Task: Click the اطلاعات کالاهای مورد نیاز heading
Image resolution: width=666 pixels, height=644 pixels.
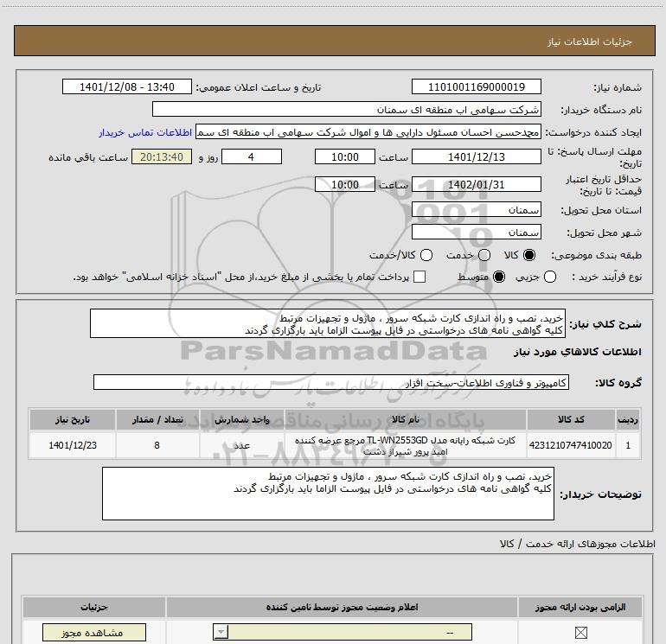Action: 577,352
